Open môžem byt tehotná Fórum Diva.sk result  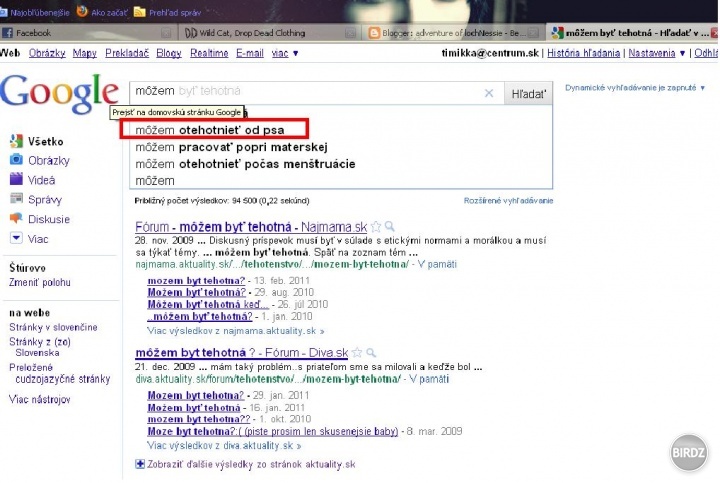[x=242, y=353]
